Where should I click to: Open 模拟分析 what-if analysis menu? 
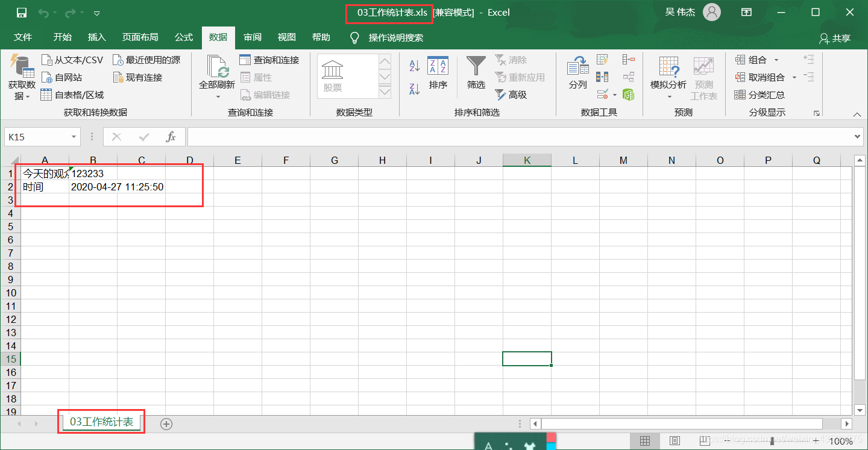pyautogui.click(x=668, y=77)
